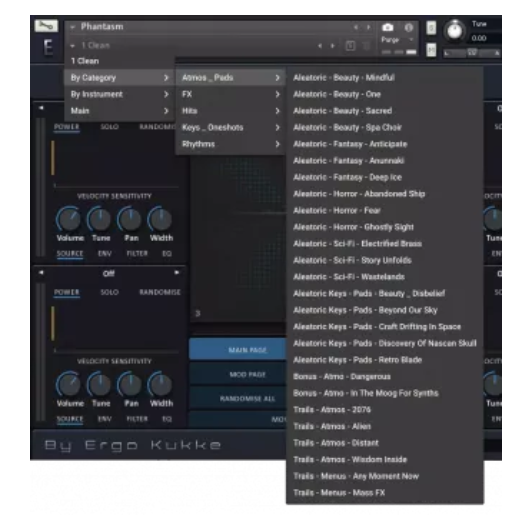
Task: Click the MAIN PAGE button
Action: (x=238, y=349)
